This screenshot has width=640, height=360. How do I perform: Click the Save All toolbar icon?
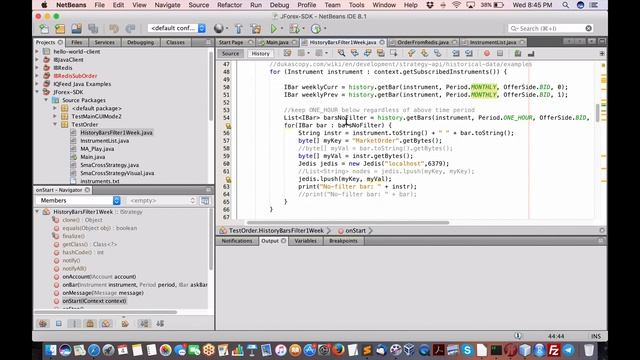[x=93, y=29]
